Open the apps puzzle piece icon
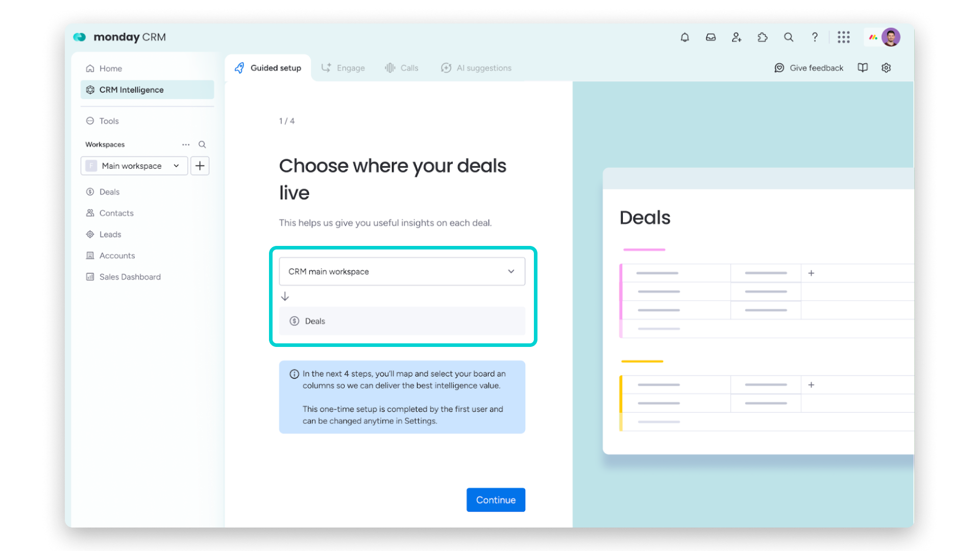The height and width of the screenshot is (551, 980). click(763, 37)
